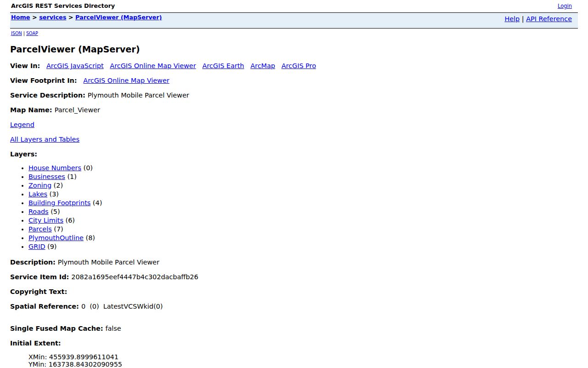Open the Parcels layer

[x=40, y=229]
